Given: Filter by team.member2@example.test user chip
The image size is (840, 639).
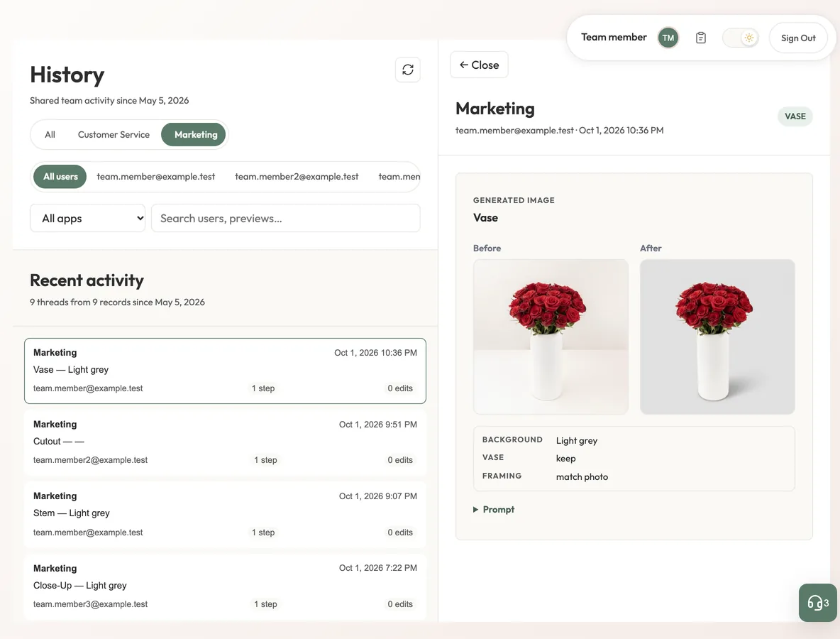Looking at the screenshot, I should (x=297, y=176).
